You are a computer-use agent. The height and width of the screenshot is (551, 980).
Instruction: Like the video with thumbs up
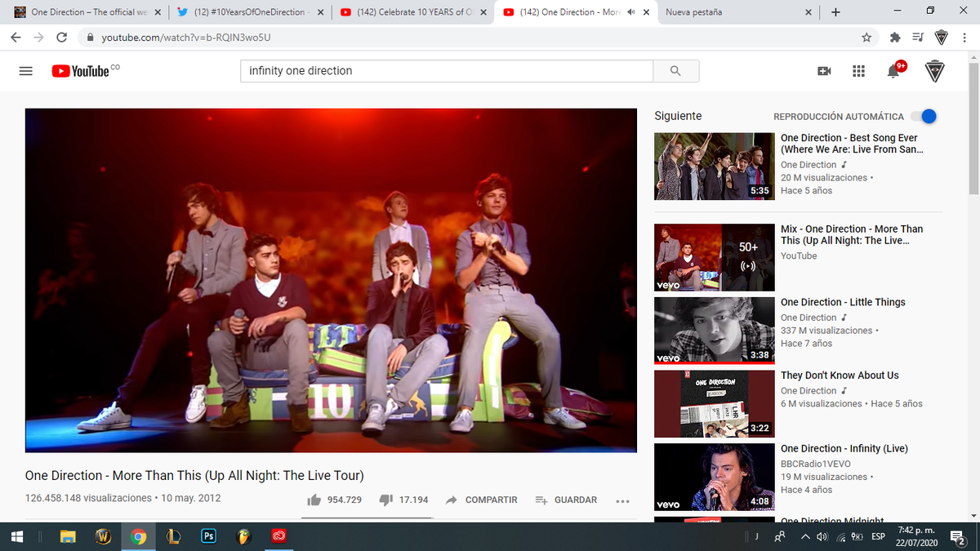pos(314,500)
